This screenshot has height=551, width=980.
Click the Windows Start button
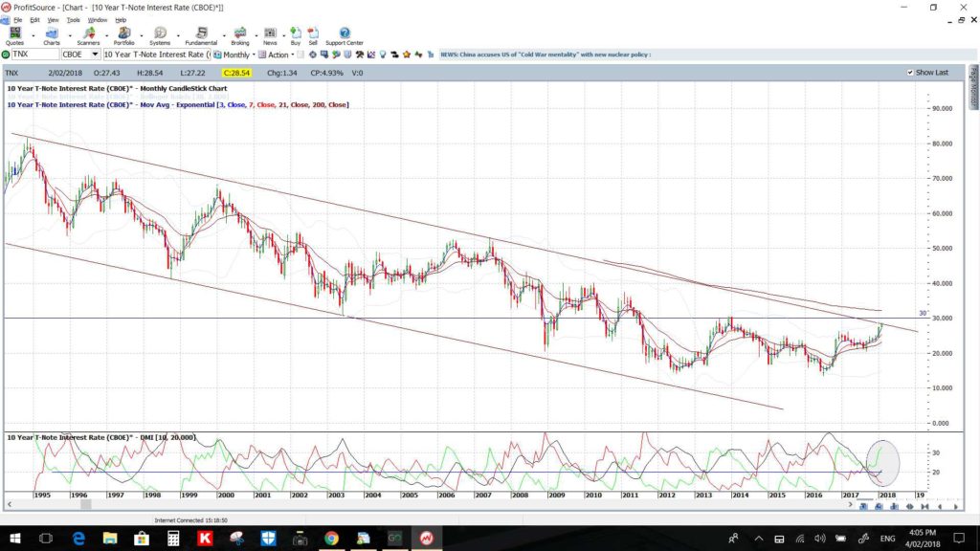click(15, 538)
